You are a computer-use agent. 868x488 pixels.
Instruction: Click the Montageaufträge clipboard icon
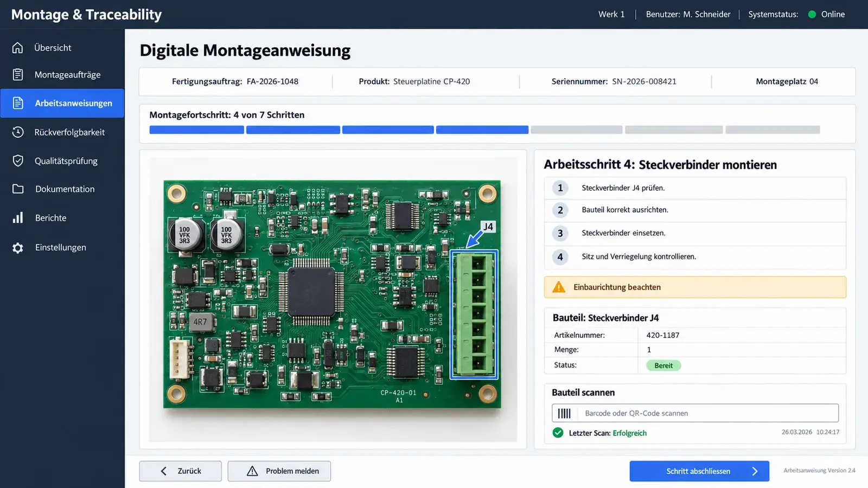pos(18,75)
